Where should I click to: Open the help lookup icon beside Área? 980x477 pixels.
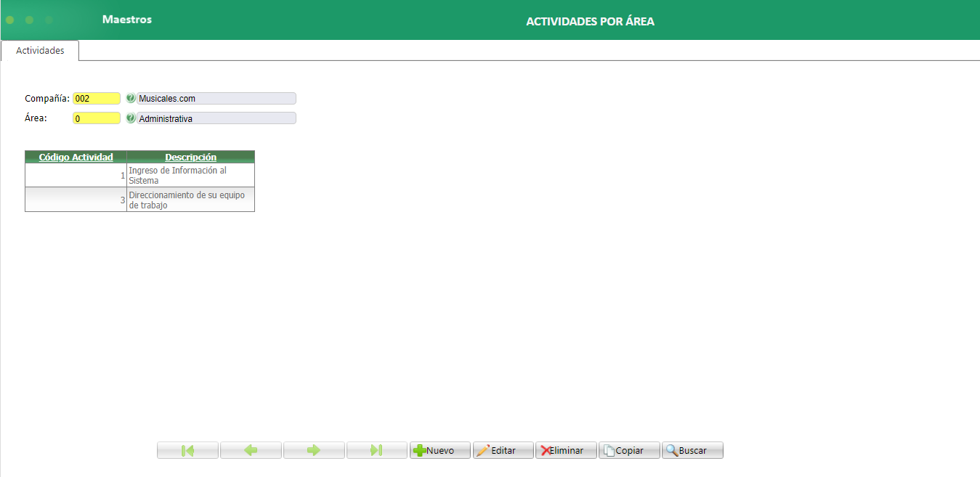(x=131, y=118)
